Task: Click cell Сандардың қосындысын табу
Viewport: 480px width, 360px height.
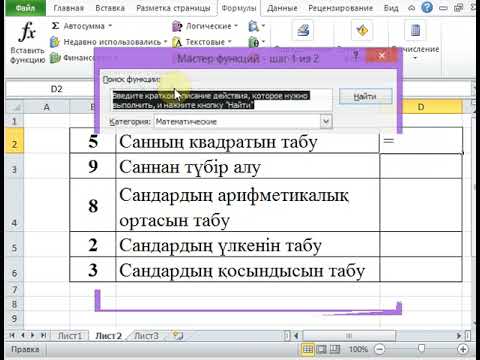Action: 248,270
